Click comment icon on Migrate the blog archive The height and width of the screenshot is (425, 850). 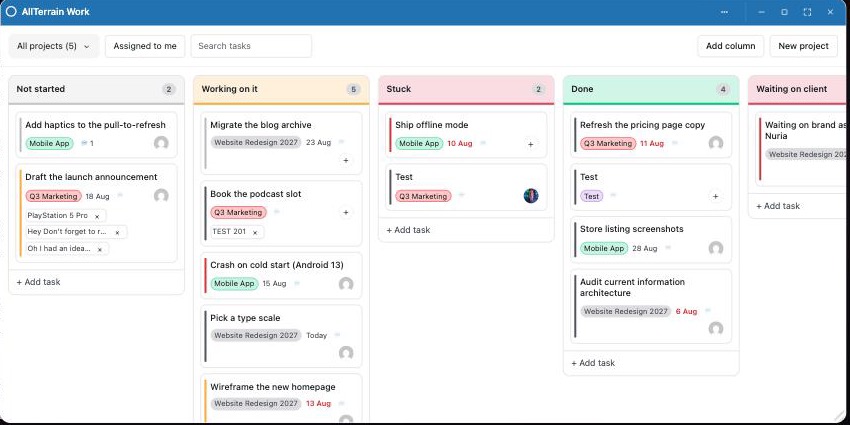[341, 142]
